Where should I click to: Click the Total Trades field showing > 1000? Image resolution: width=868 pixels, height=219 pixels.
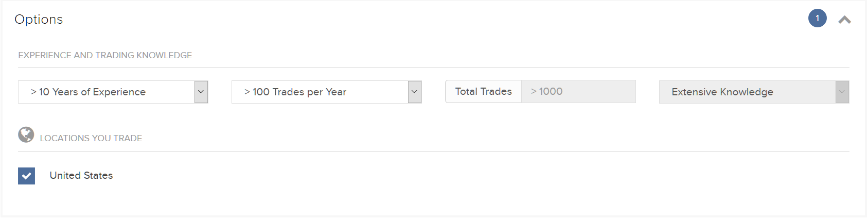[x=578, y=91]
